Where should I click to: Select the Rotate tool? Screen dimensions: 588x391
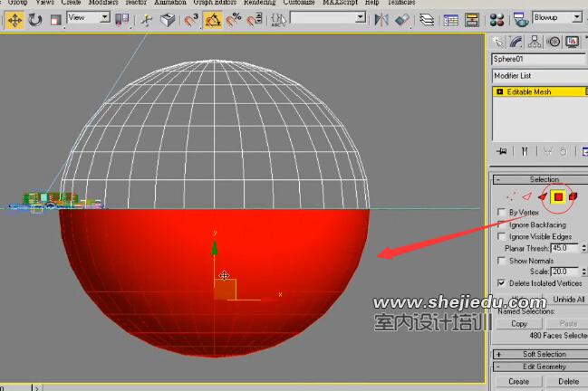tap(34, 20)
